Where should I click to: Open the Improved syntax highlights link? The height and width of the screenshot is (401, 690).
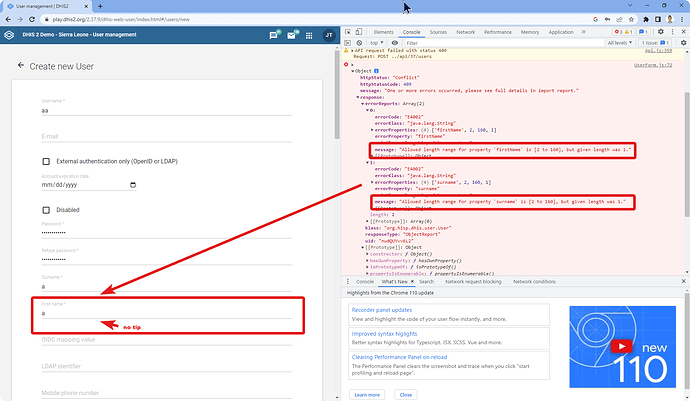(384, 334)
